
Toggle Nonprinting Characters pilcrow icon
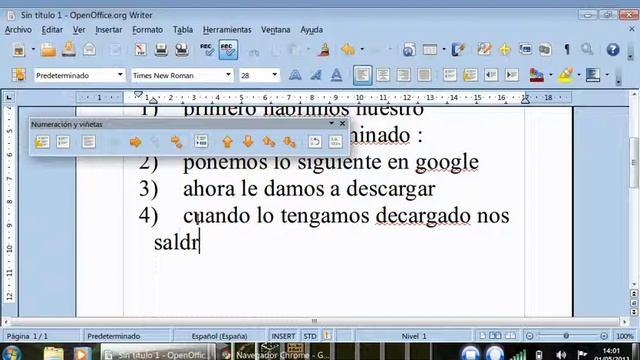click(567, 50)
